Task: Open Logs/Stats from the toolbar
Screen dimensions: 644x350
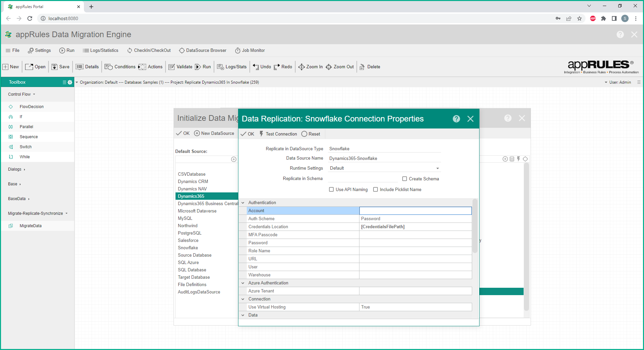Action: [232, 67]
